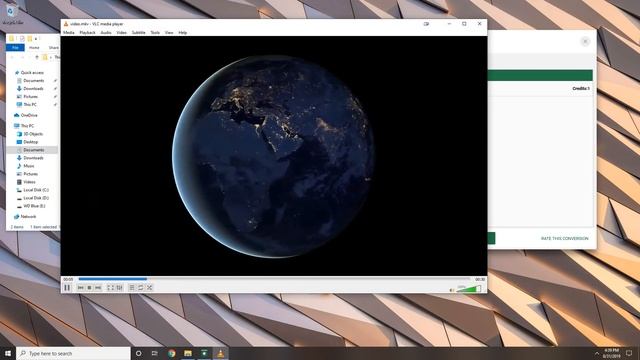Open Music folder in the Explorer sidebar
Viewport: 640px width, 360px height.
(29, 166)
